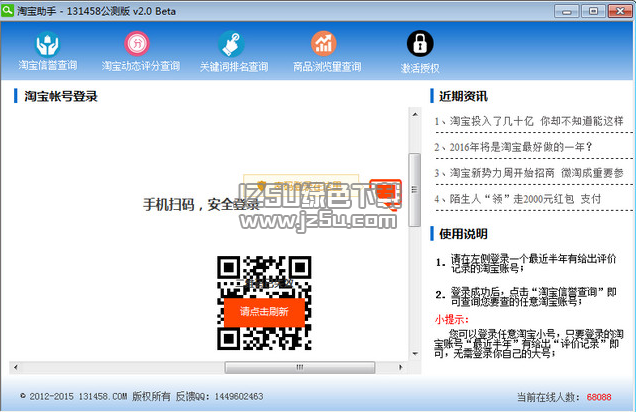Image resolution: width=636 pixels, height=412 pixels.
Task: Click the red 小提示 text
Action: (x=451, y=320)
